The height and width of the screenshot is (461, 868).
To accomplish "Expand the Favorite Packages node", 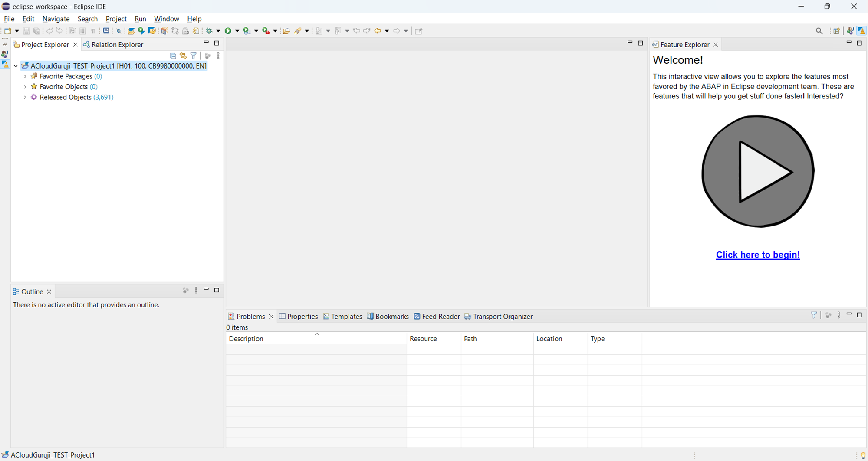I will [25, 76].
